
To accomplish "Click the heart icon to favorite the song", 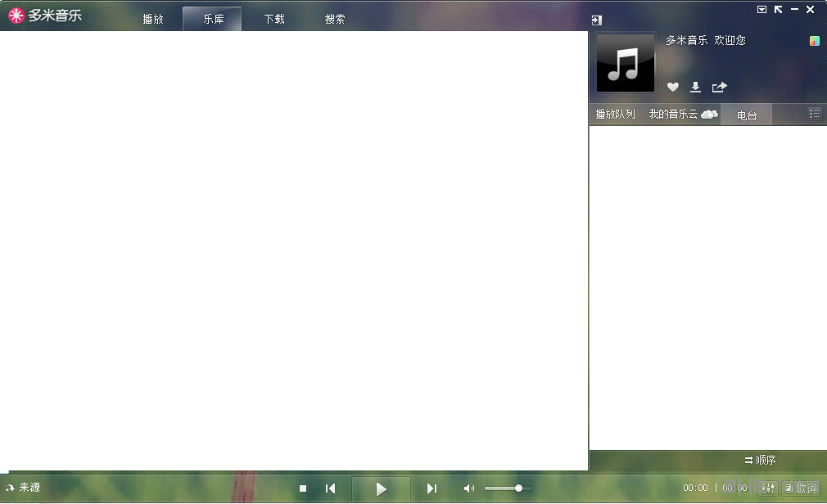I will tap(672, 87).
